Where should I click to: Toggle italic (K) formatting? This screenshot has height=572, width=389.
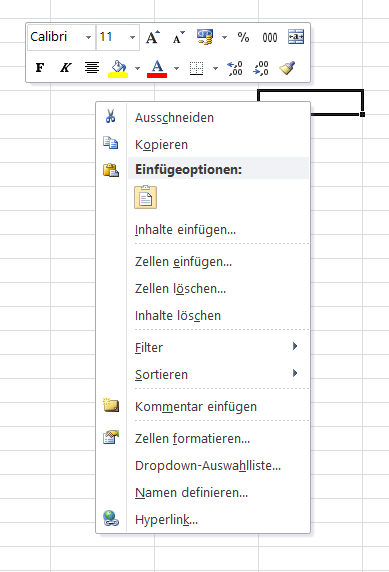(66, 68)
